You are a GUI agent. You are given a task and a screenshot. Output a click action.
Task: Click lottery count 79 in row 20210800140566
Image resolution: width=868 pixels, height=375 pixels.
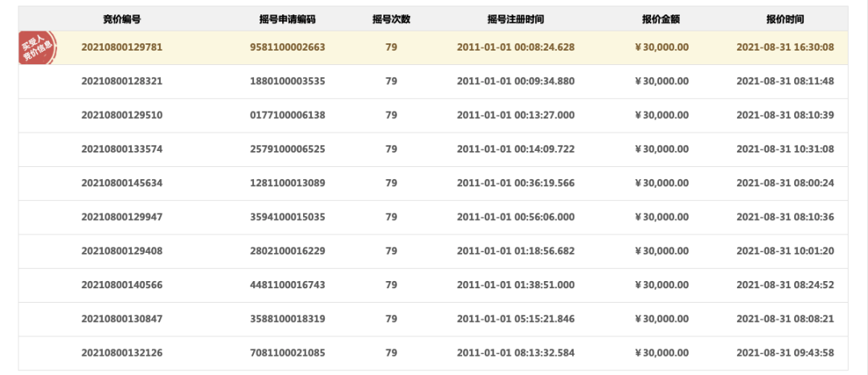[391, 285]
